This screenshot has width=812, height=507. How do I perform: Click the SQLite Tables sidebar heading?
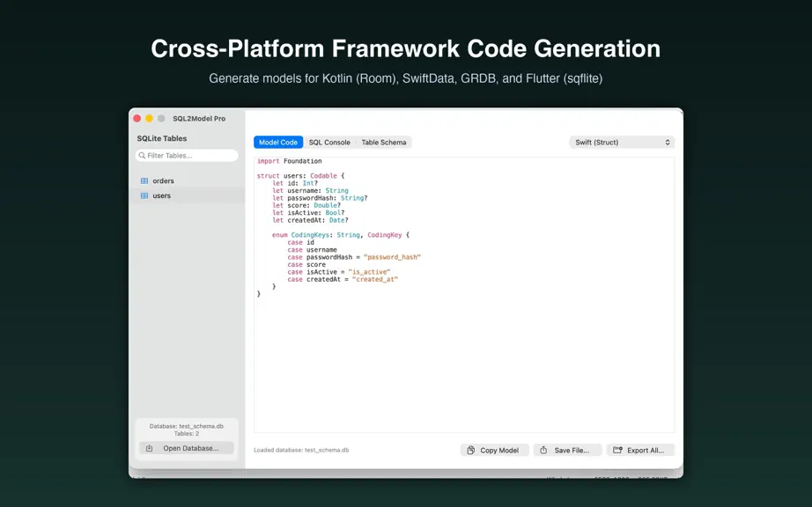161,138
